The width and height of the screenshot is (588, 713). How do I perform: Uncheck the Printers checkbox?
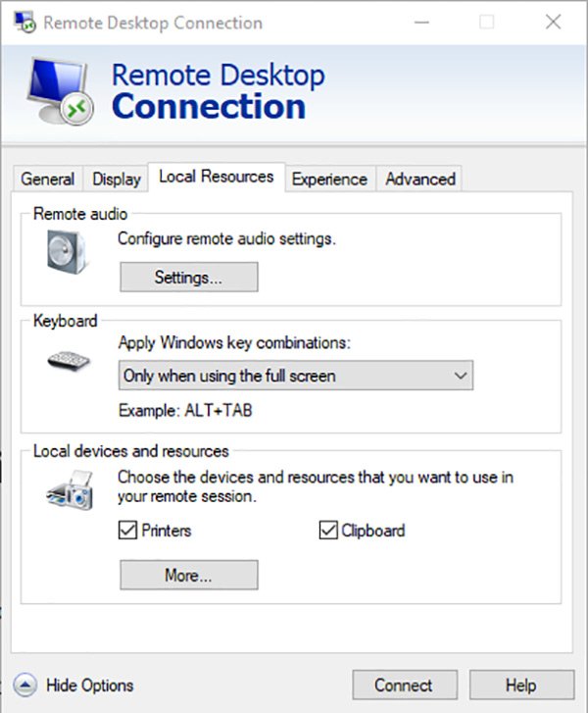[x=126, y=531]
